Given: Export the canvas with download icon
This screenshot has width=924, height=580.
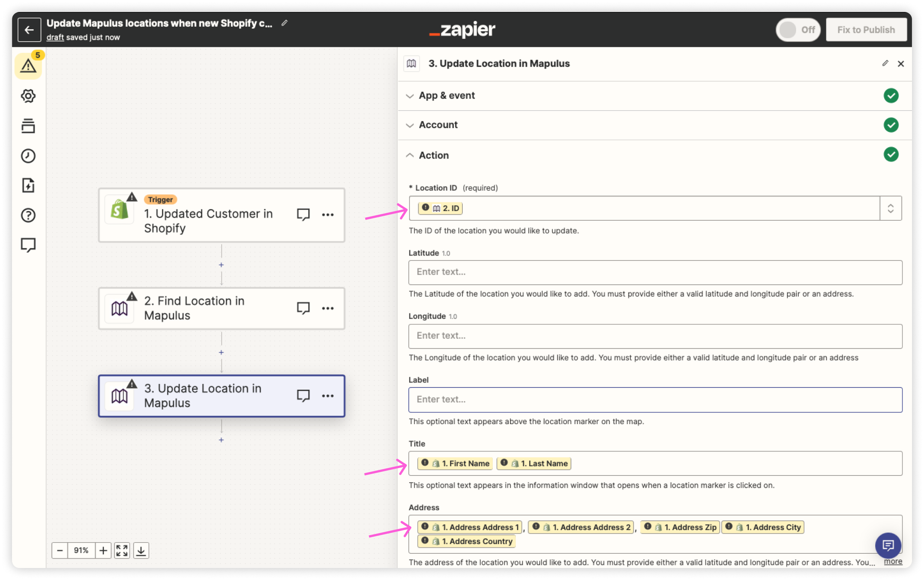Looking at the screenshot, I should pyautogui.click(x=141, y=550).
